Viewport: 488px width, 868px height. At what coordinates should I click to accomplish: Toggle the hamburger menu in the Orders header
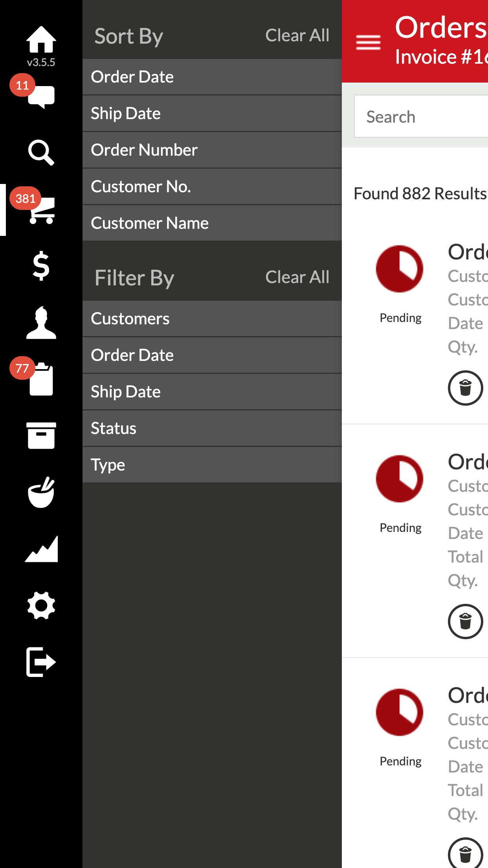coord(368,42)
